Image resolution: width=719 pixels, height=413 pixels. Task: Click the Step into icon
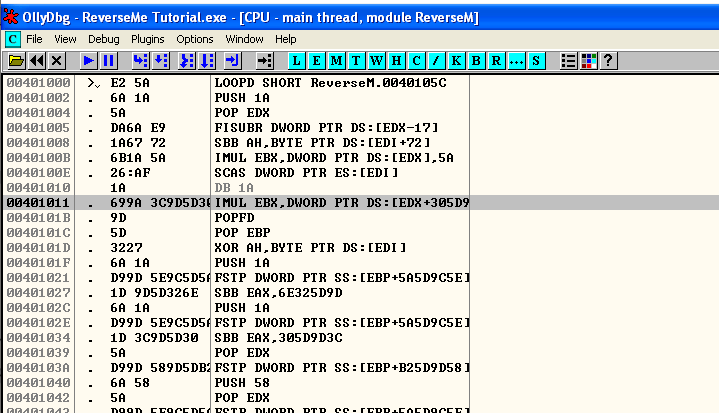click(x=140, y=61)
